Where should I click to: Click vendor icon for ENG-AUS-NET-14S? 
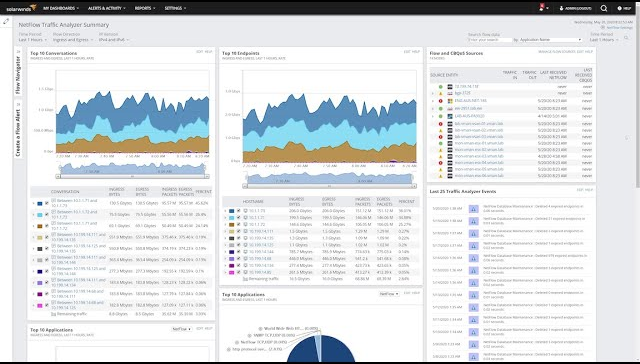pyautogui.click(x=450, y=101)
